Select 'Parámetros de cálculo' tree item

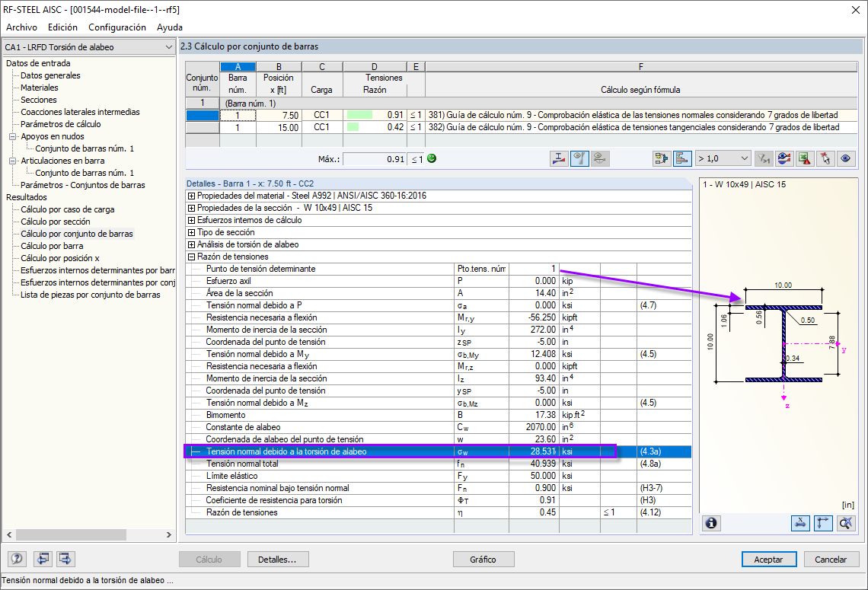point(61,124)
